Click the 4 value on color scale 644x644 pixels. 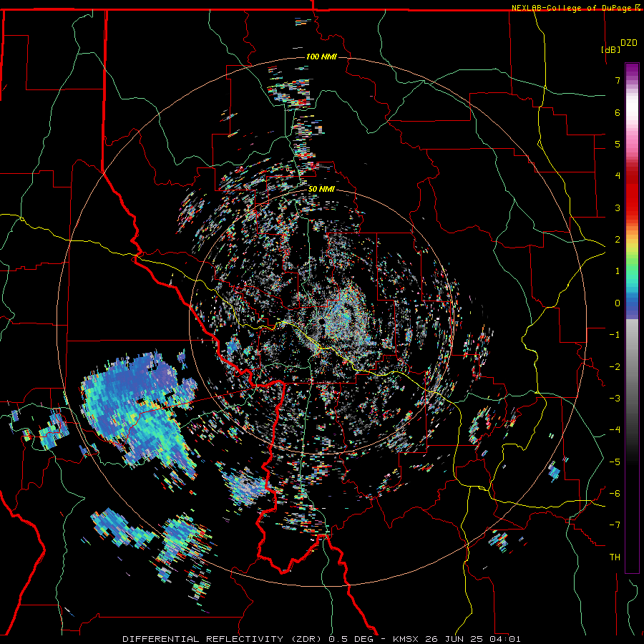click(618, 176)
